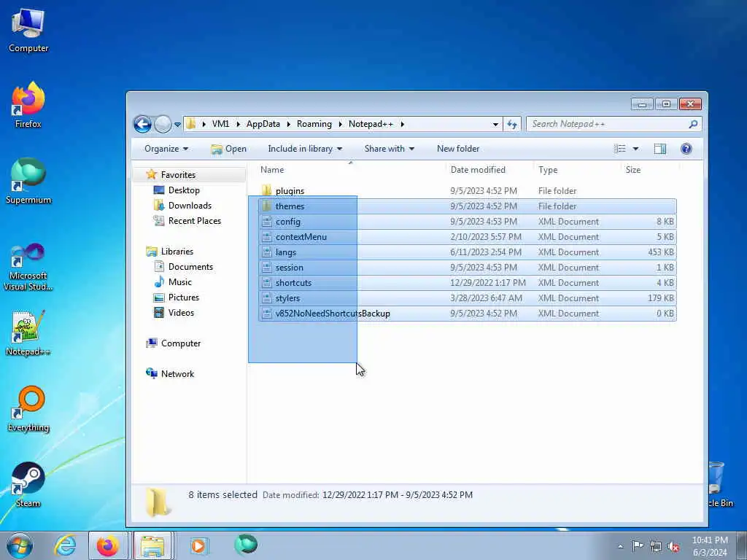The width and height of the screenshot is (747, 560).
Task: Select the contextMenu XML file
Action: [467, 237]
